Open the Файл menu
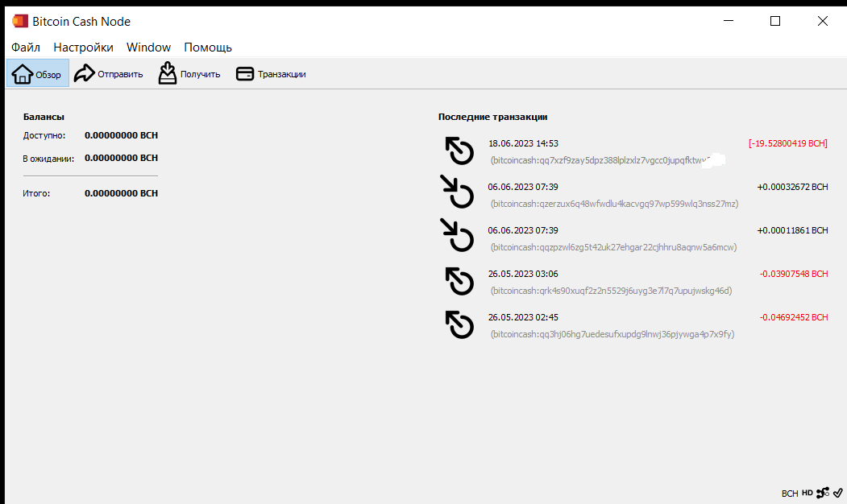847x504 pixels. click(26, 48)
